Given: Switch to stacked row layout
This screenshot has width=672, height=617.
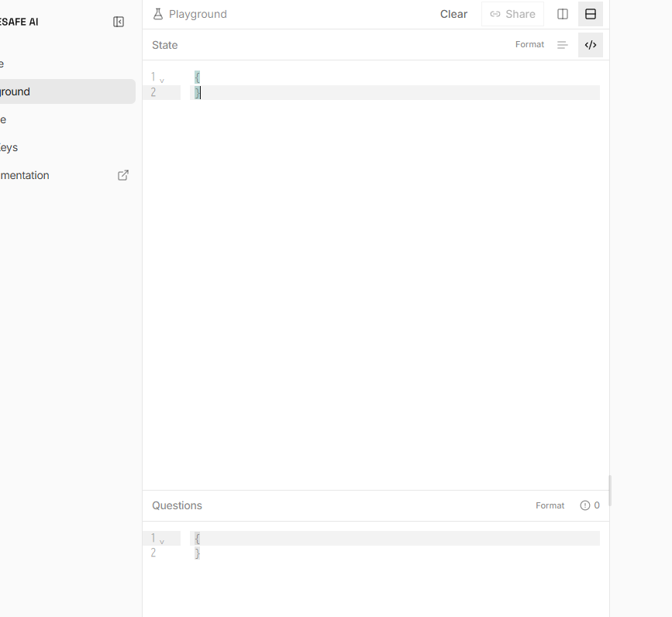Looking at the screenshot, I should 591,14.
